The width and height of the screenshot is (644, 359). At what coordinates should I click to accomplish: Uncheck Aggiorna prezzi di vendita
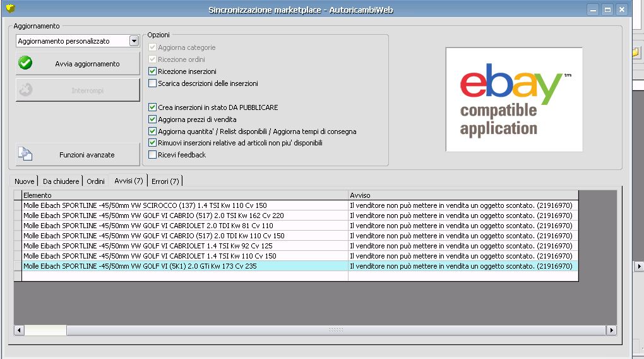(x=152, y=119)
